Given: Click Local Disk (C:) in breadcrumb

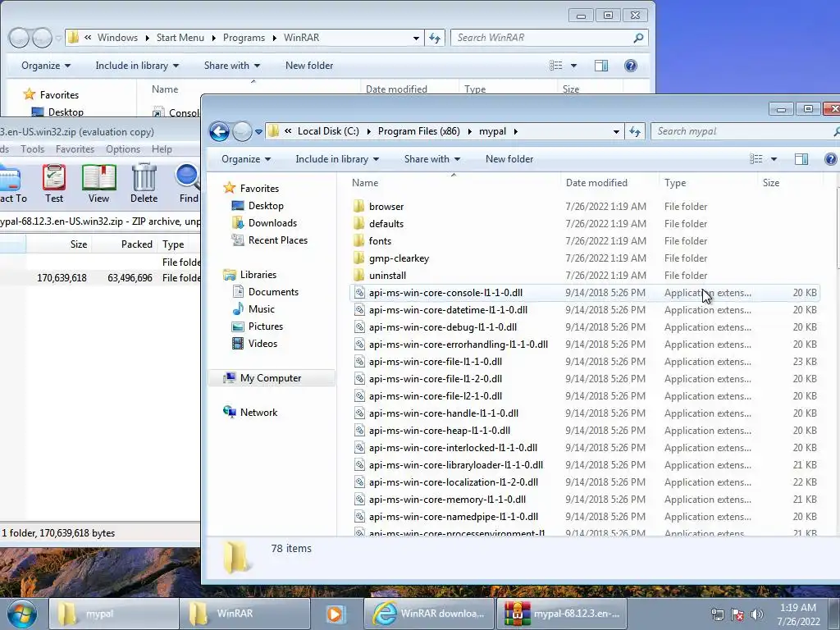Looking at the screenshot, I should coord(328,131).
